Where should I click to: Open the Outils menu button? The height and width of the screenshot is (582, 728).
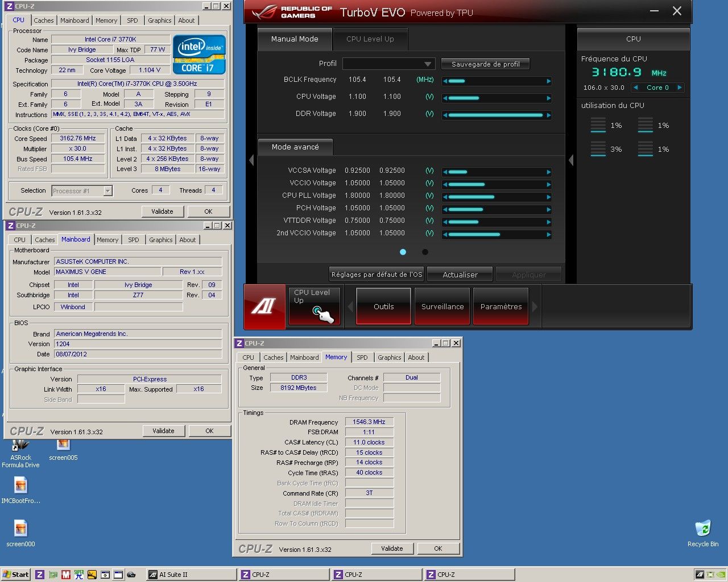click(384, 306)
